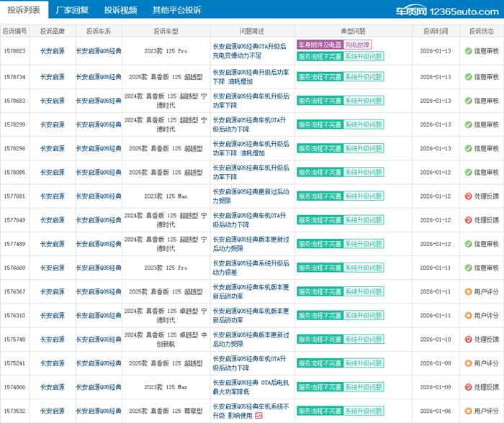This screenshot has height=423, width=504.
Task: Click 服务流程不完善 tag in row 1575748
Action: (320, 339)
